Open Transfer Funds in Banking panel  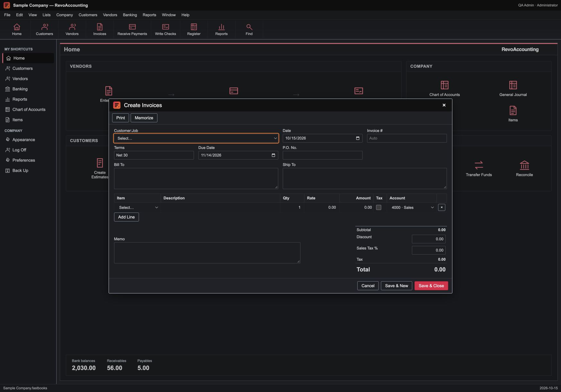click(479, 169)
